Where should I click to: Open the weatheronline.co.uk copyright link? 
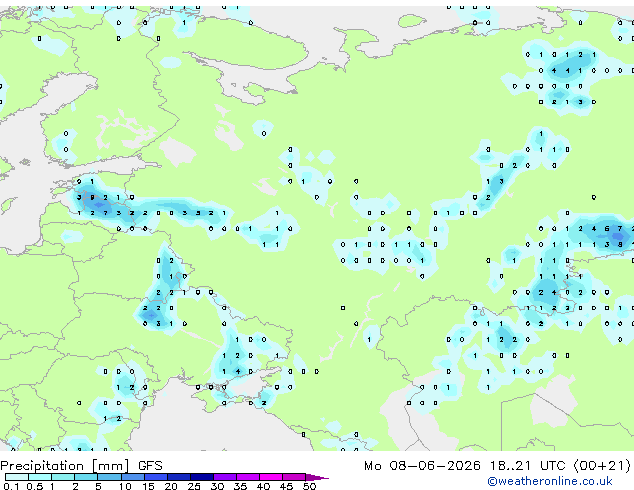pos(550,481)
